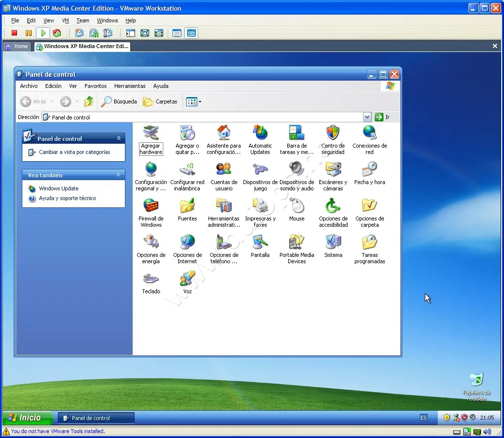The height and width of the screenshot is (438, 504).
Task: Open Dispositivos de juego icon
Action: (x=260, y=169)
